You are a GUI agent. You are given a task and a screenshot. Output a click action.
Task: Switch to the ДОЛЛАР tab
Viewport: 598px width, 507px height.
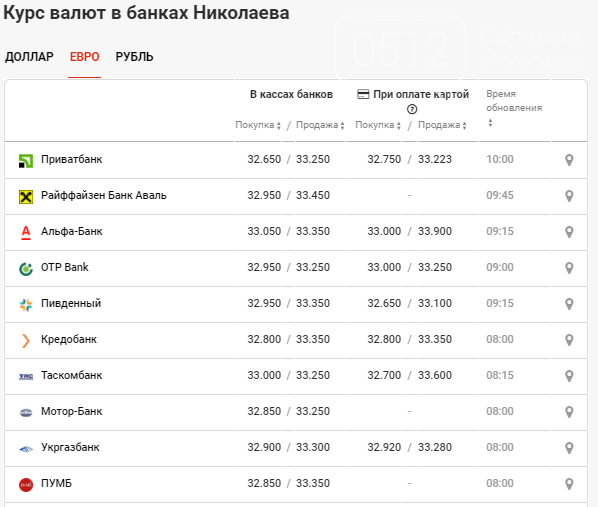[29, 57]
